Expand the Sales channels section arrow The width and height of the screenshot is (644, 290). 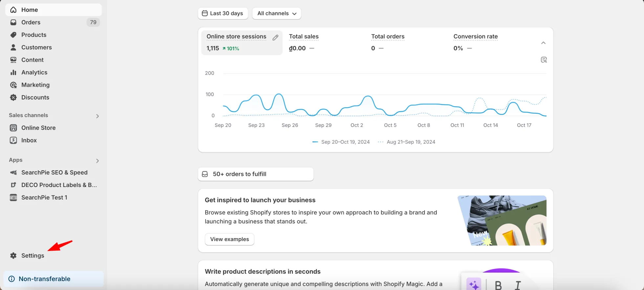pos(98,116)
